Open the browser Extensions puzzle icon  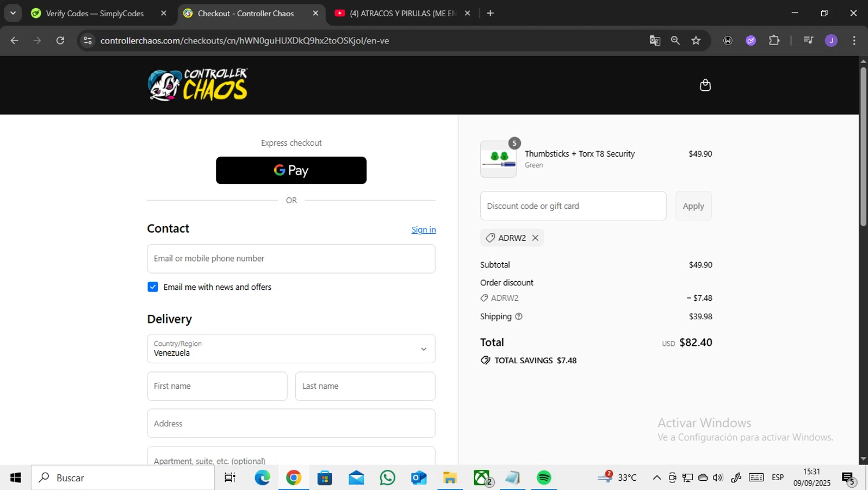(x=774, y=40)
